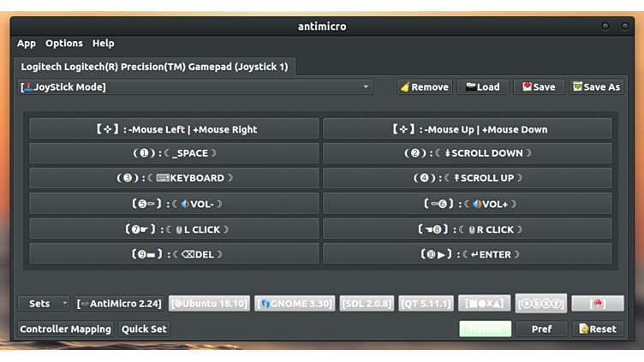Click the Load profile button
The image size is (644, 362).
[x=482, y=86]
